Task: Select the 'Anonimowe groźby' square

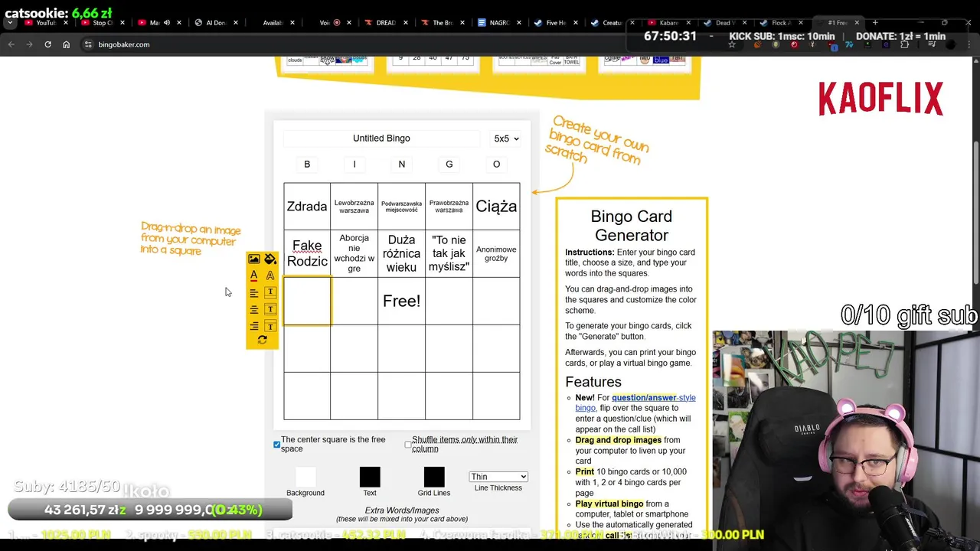Action: point(496,253)
